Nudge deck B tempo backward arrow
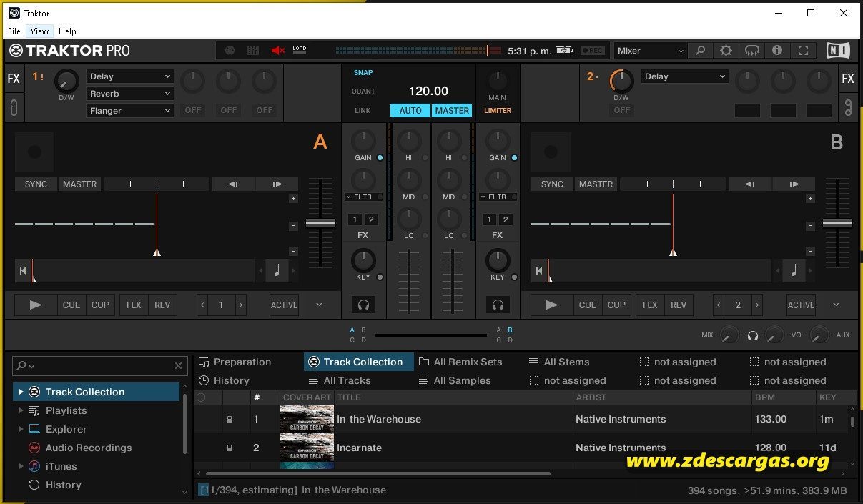The image size is (863, 504). (x=750, y=184)
